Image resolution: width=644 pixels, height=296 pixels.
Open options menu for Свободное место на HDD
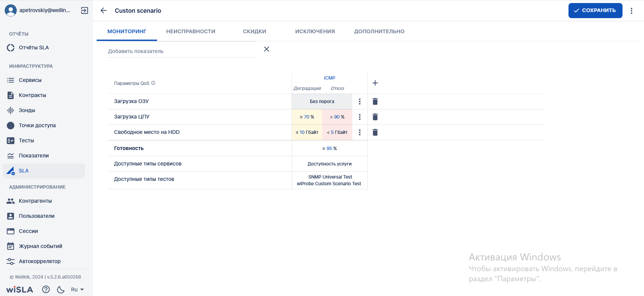360,132
